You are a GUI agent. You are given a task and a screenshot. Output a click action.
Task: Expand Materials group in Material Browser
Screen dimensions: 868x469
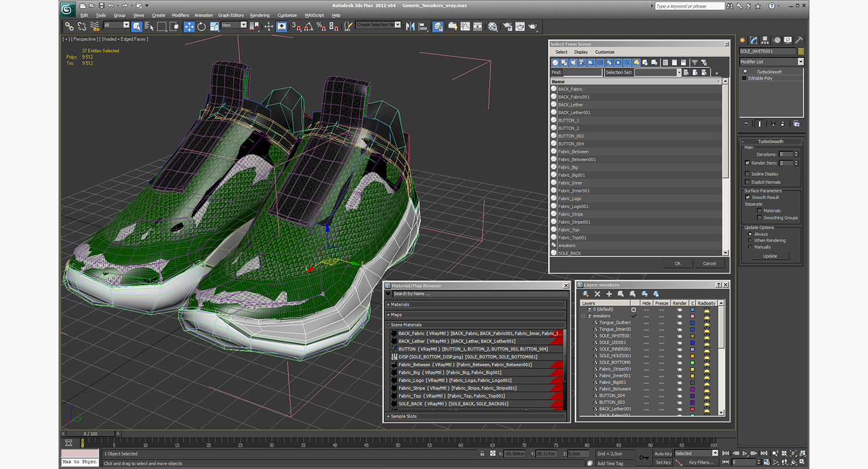click(476, 305)
